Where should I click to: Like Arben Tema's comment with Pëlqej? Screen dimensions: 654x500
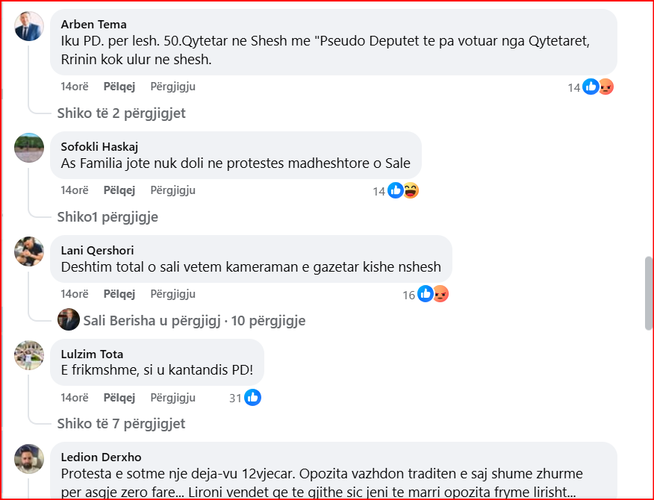coord(119,87)
